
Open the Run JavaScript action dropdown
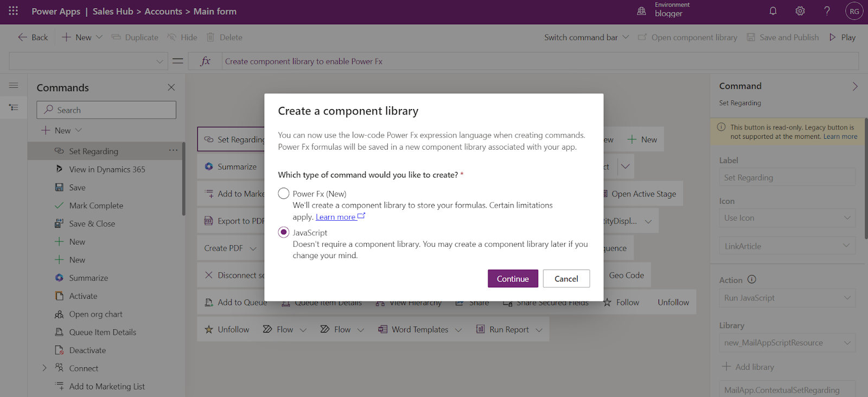(787, 298)
